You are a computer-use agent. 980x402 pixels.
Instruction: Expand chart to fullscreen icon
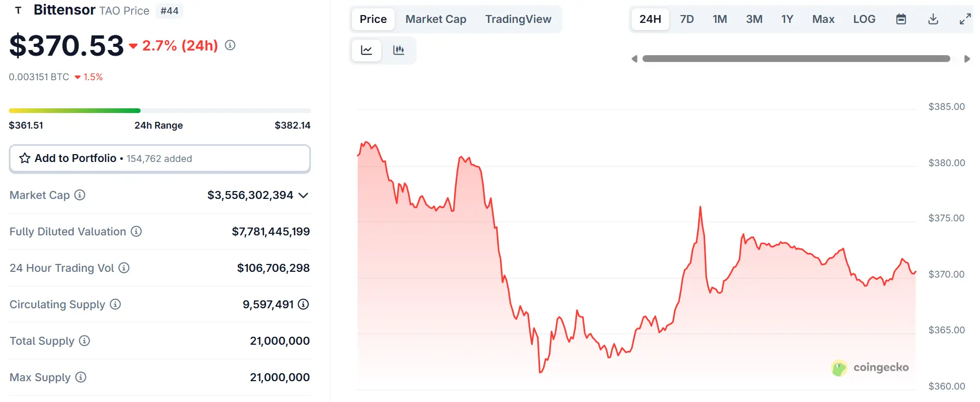[x=965, y=19]
